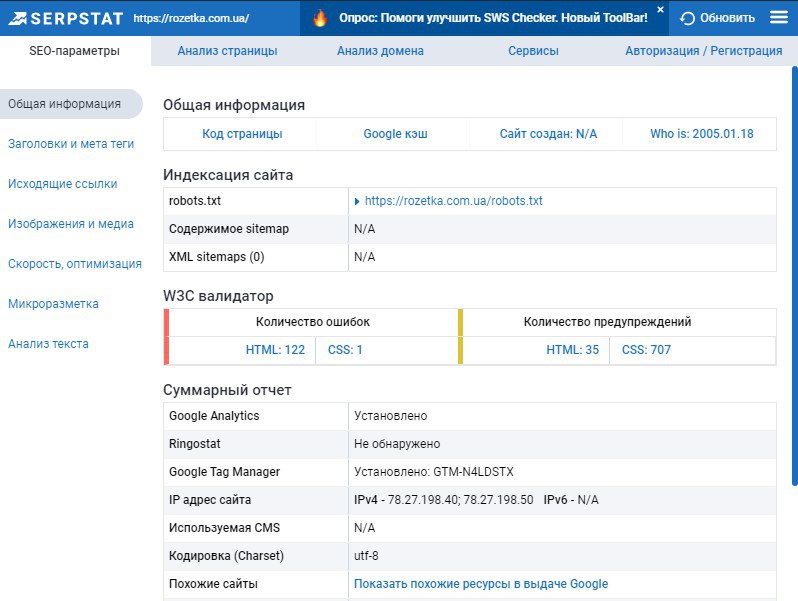
Task: Open the Сервисы tab
Action: pyautogui.click(x=533, y=51)
